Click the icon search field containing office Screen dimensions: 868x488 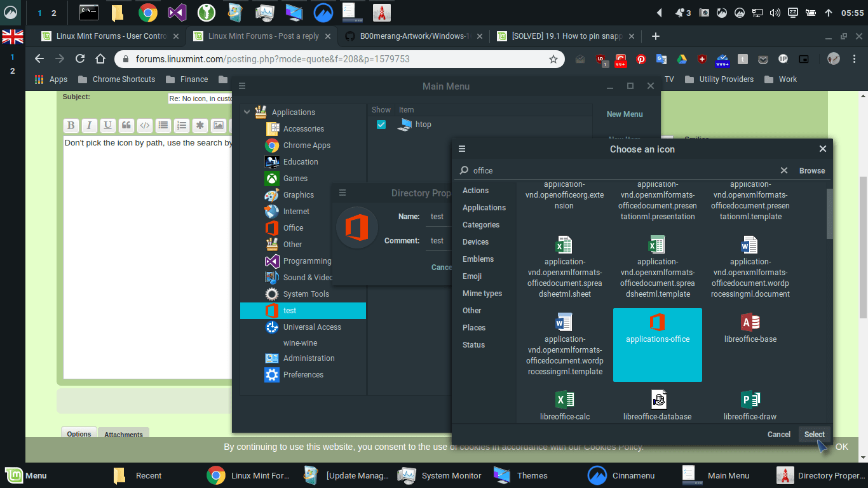pyautogui.click(x=623, y=170)
